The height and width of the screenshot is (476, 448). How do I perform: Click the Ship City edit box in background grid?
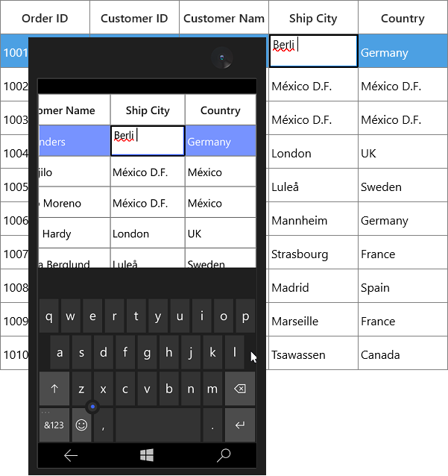coord(314,51)
